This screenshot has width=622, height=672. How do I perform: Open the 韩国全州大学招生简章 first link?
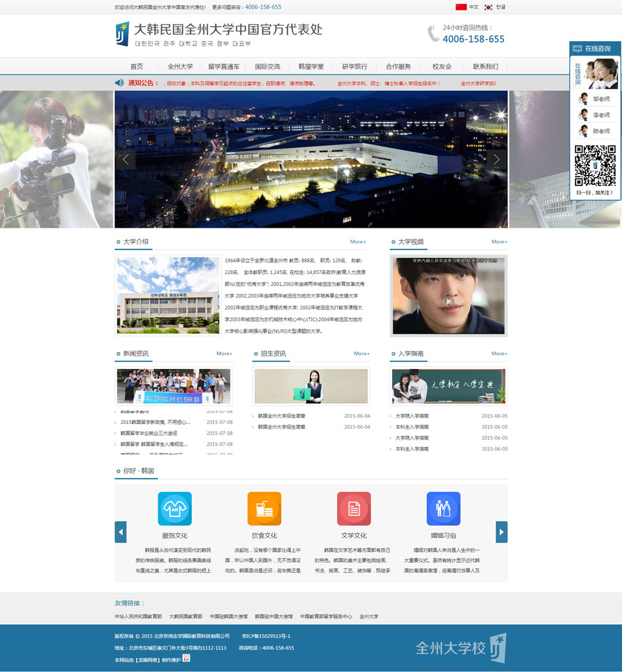[x=282, y=416]
